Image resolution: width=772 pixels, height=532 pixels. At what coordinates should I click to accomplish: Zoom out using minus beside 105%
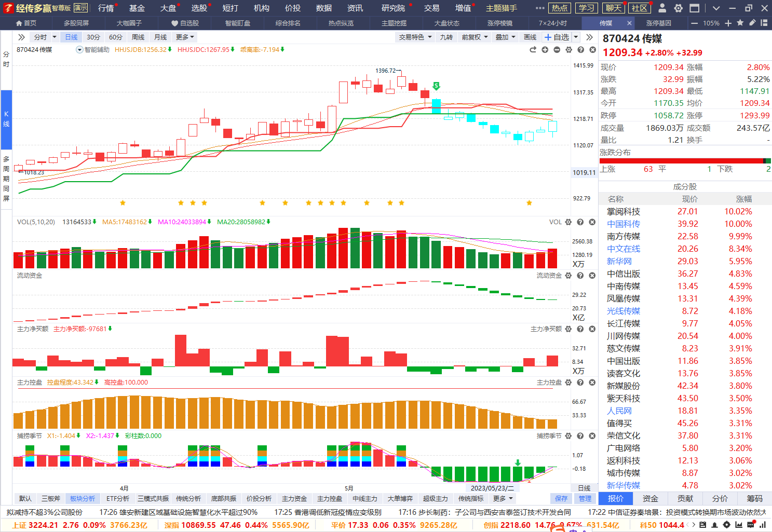(x=695, y=23)
